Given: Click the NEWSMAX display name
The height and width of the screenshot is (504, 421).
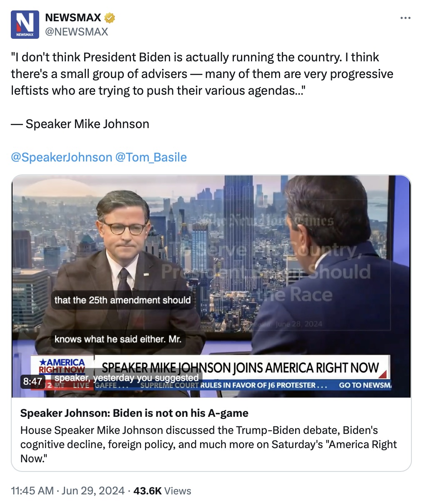Looking at the screenshot, I should (73, 18).
